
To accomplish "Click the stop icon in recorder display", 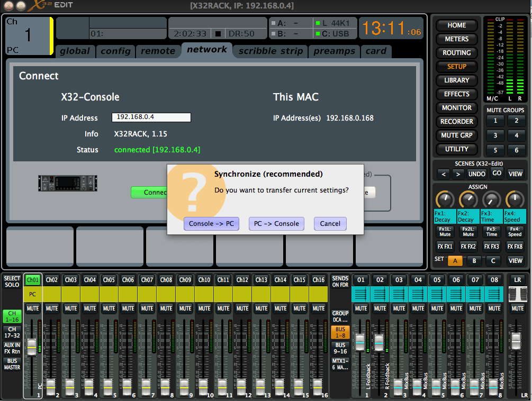I will [218, 34].
